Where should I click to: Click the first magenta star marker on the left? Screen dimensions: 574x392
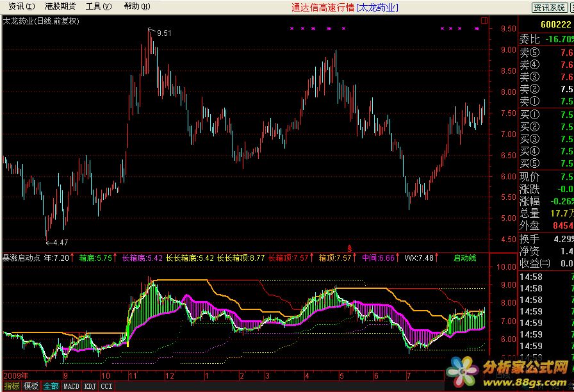point(291,28)
